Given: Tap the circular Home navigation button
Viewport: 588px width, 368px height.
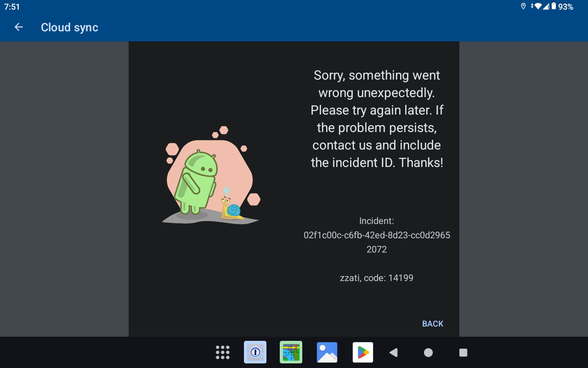Looking at the screenshot, I should pyautogui.click(x=428, y=352).
